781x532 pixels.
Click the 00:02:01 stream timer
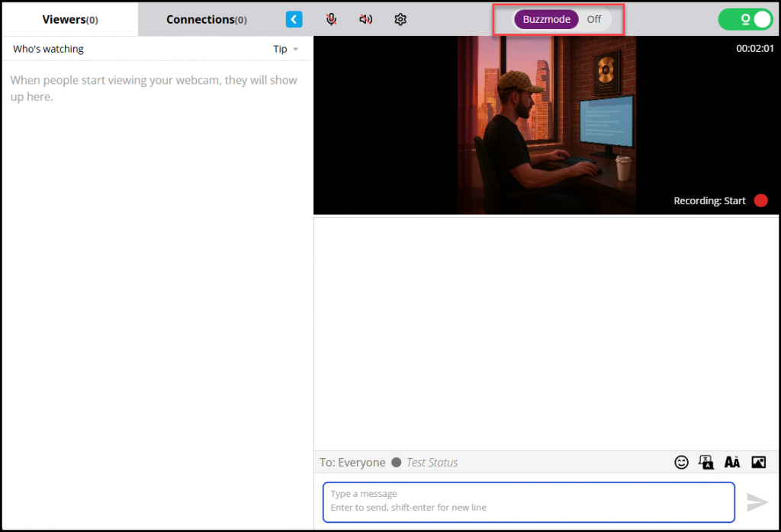[755, 49]
